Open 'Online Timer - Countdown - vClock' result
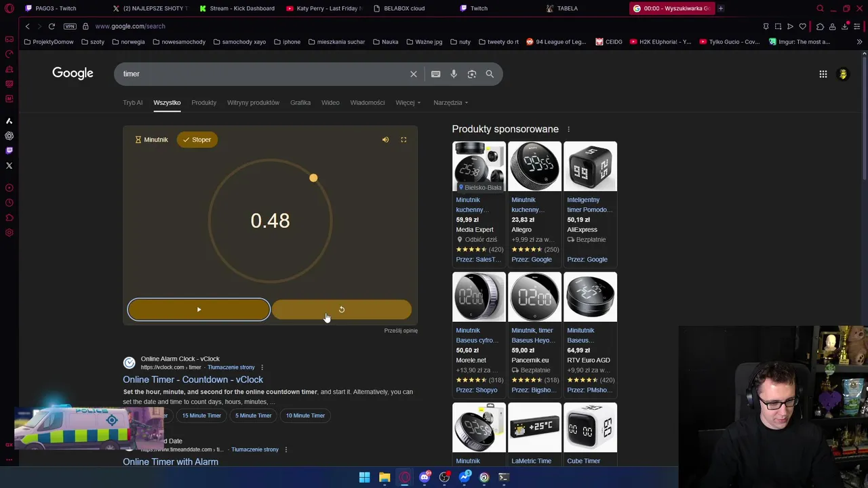 click(193, 380)
